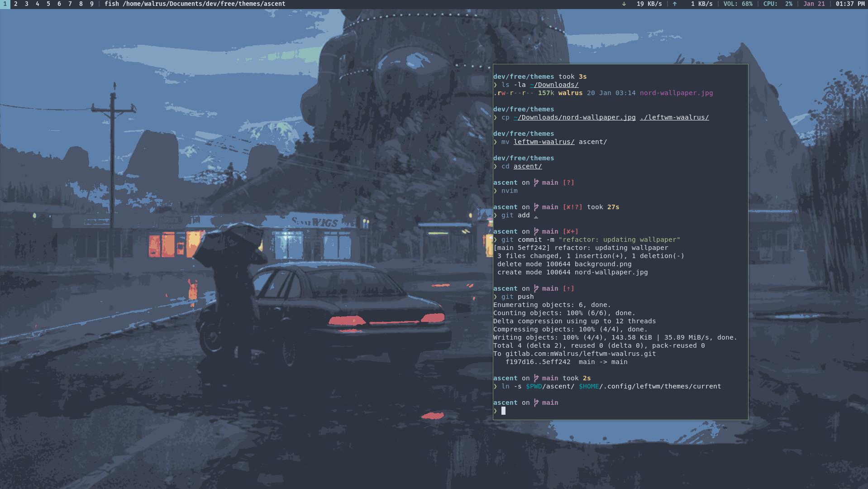Switch to workspace 9 tag
Viewport: 868px width, 489px height.
[x=92, y=4]
